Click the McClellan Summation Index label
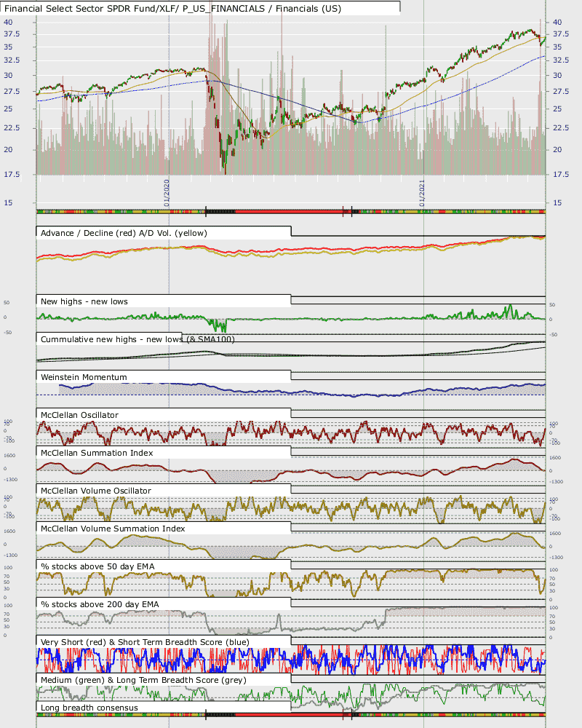The width and height of the screenshot is (582, 728). [97, 453]
